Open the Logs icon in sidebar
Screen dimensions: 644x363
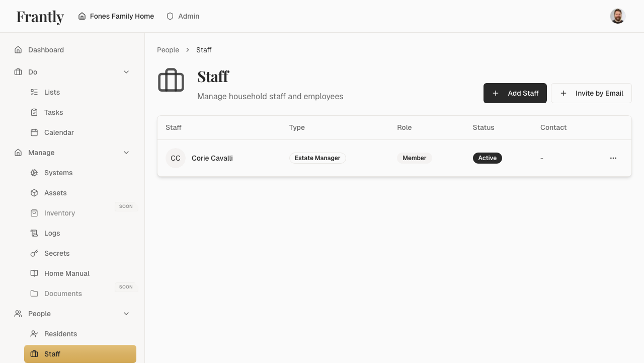pyautogui.click(x=34, y=233)
